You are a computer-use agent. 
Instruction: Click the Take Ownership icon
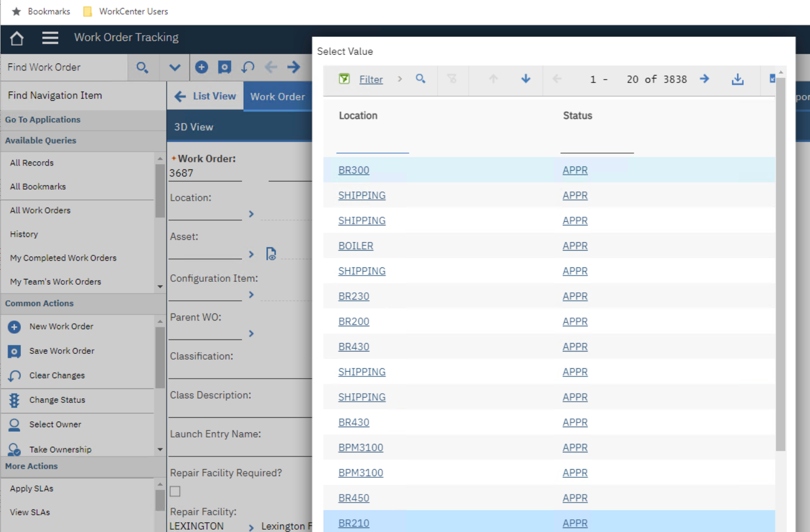14,450
